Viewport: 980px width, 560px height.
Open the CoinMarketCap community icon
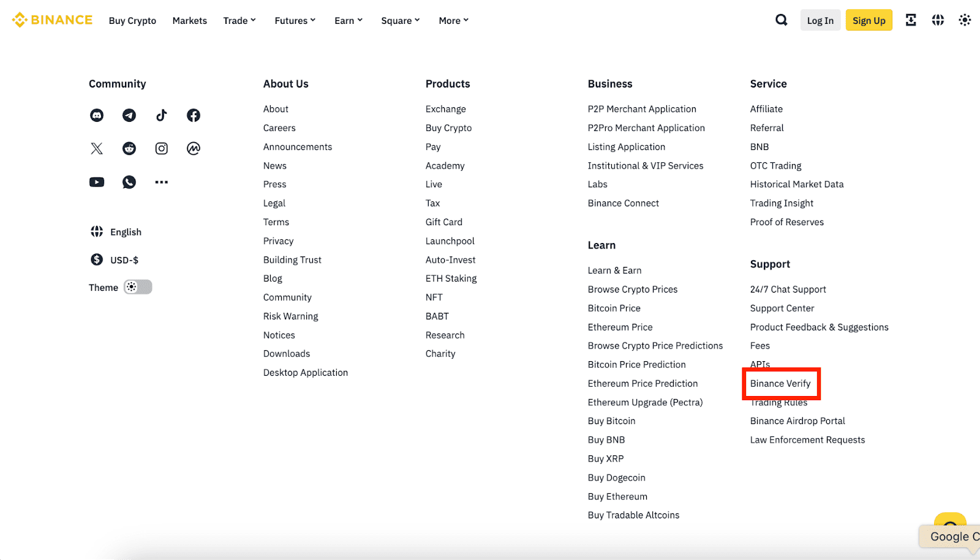pos(194,148)
